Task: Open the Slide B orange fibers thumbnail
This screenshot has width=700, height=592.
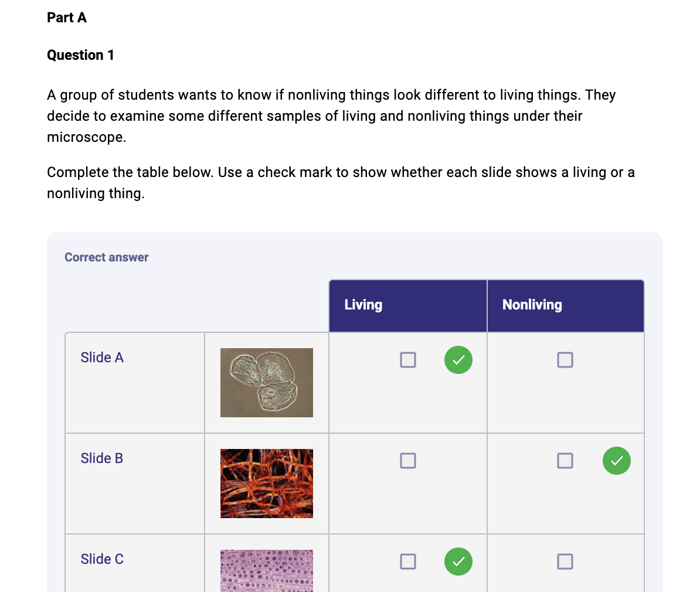Action: (267, 484)
